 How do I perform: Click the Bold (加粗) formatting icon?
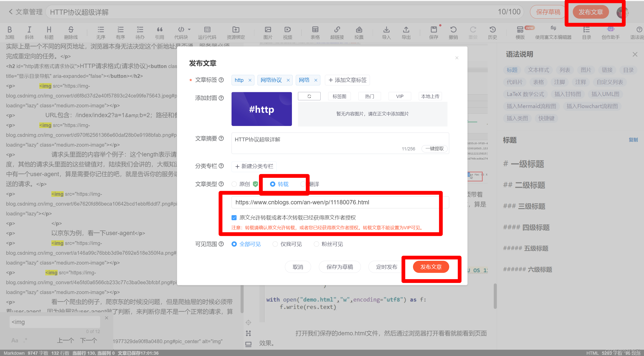coord(10,30)
